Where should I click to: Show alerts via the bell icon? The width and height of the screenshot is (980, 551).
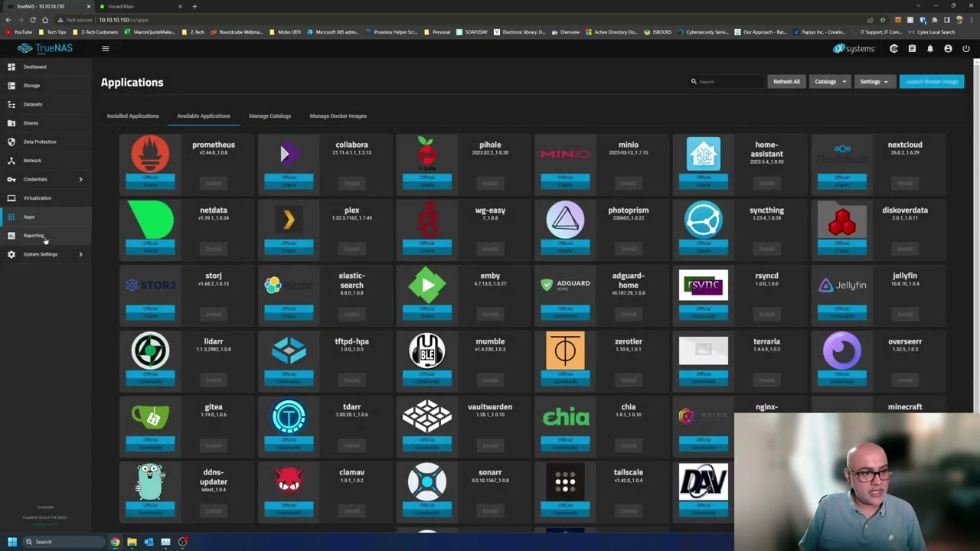[930, 49]
